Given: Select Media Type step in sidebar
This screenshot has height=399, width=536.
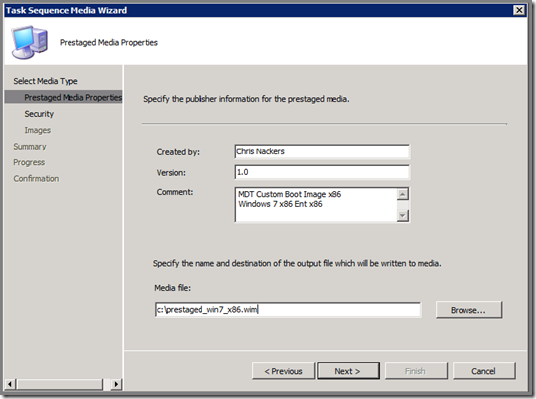Looking at the screenshot, I should [x=45, y=81].
